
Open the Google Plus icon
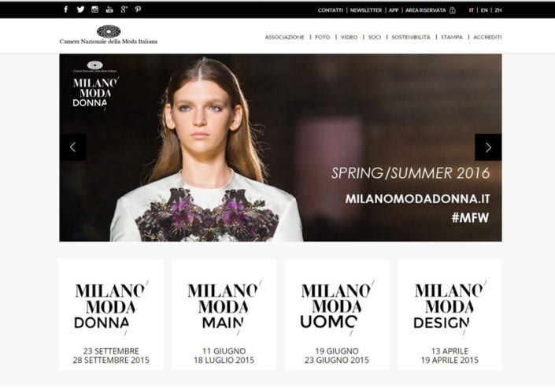[x=124, y=9]
